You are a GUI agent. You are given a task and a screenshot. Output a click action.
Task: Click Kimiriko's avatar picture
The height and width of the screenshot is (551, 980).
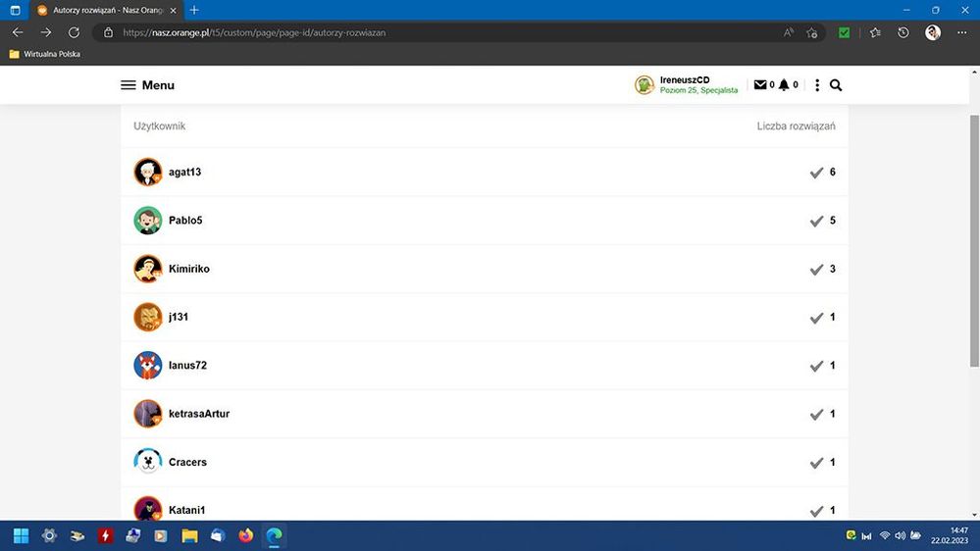coord(147,269)
